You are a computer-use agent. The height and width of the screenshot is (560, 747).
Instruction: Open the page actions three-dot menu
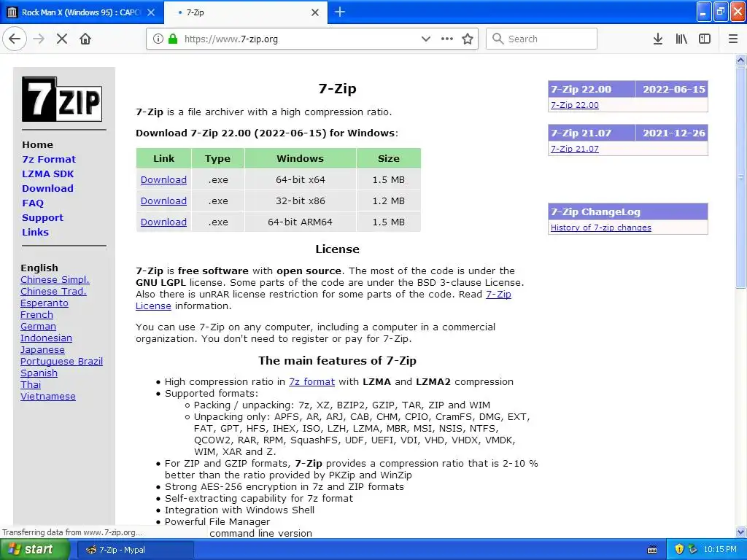[x=447, y=39]
